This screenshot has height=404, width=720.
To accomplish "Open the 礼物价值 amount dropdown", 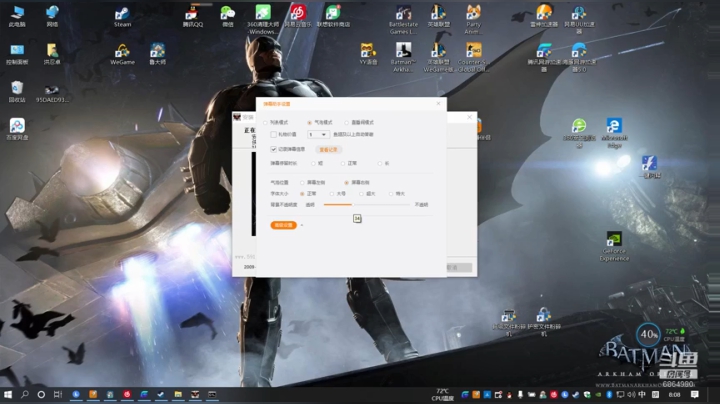I will pos(318,135).
